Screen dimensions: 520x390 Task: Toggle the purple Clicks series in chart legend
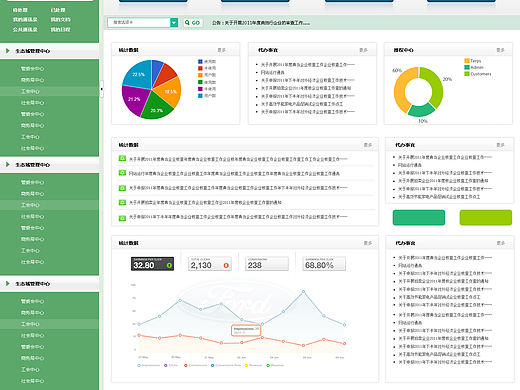pos(171,365)
